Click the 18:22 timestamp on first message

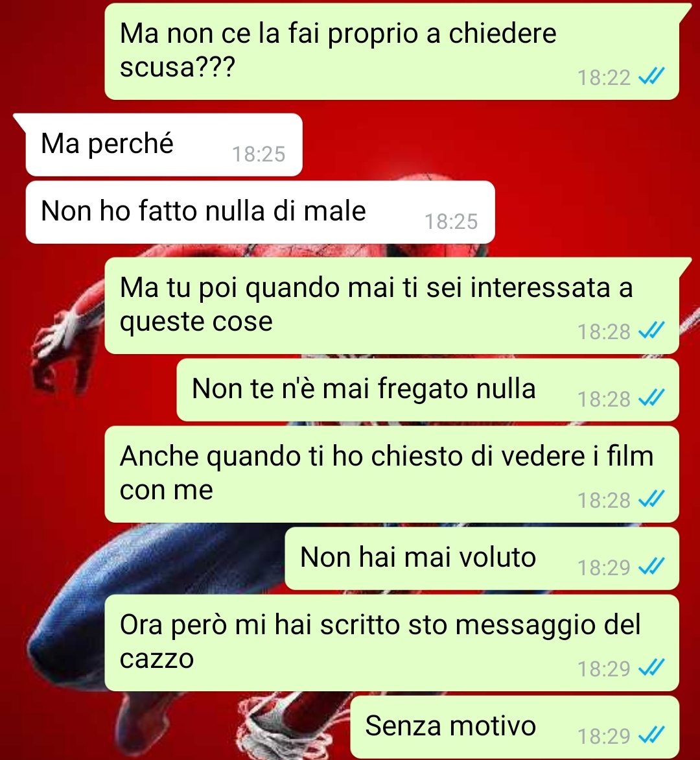coord(603,78)
